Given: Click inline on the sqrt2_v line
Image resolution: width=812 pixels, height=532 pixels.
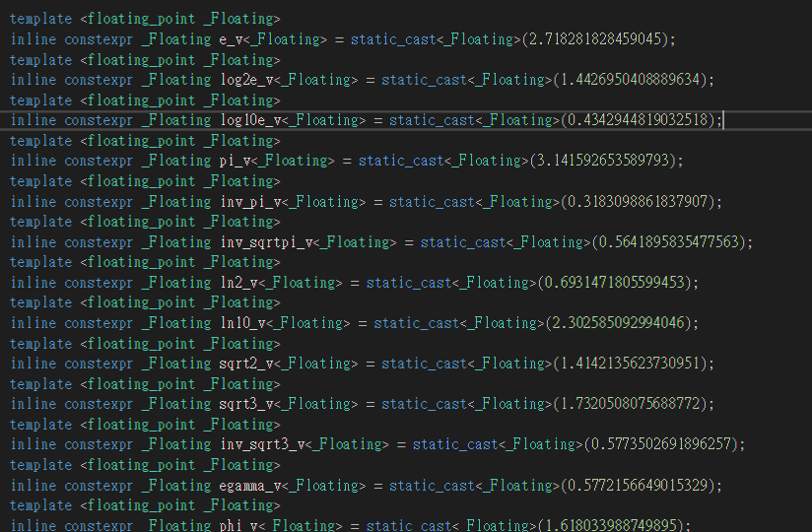Looking at the screenshot, I should click(34, 363).
